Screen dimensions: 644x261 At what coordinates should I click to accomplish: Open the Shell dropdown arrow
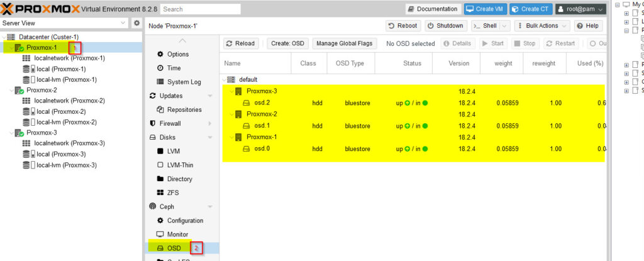point(505,26)
